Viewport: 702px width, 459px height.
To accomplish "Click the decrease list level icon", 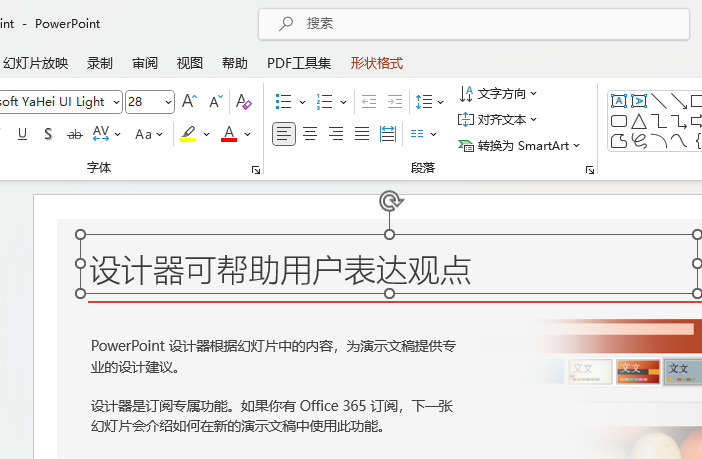I will coord(369,102).
